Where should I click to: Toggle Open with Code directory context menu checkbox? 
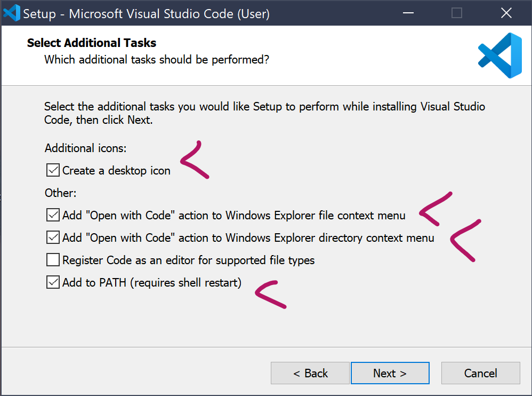coord(53,237)
